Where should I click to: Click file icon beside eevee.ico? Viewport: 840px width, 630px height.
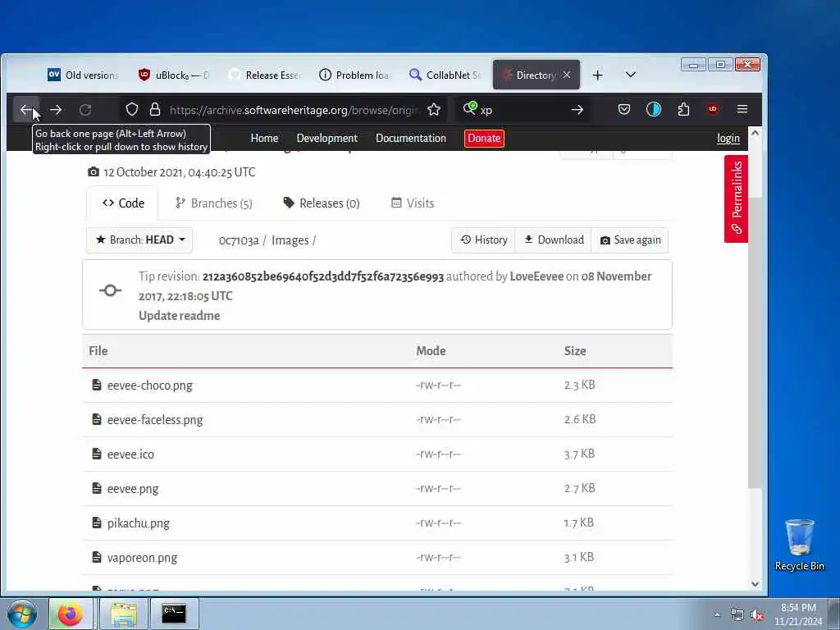click(x=97, y=454)
